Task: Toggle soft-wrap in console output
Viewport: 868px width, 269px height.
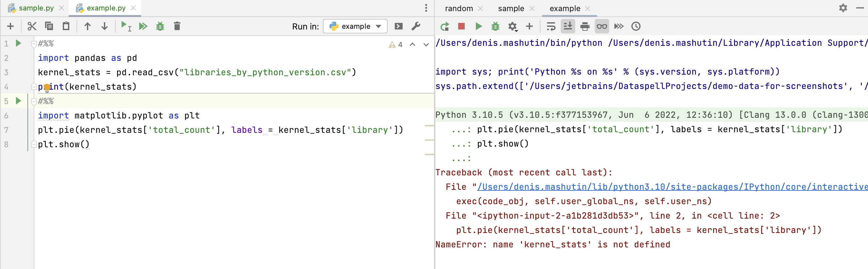Action: [x=551, y=26]
